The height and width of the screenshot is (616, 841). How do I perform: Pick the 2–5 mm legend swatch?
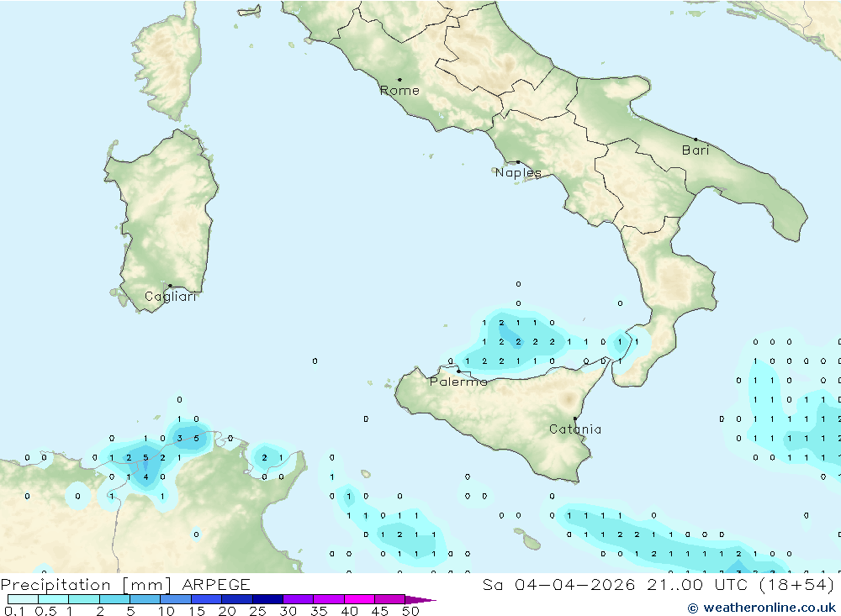(x=114, y=599)
